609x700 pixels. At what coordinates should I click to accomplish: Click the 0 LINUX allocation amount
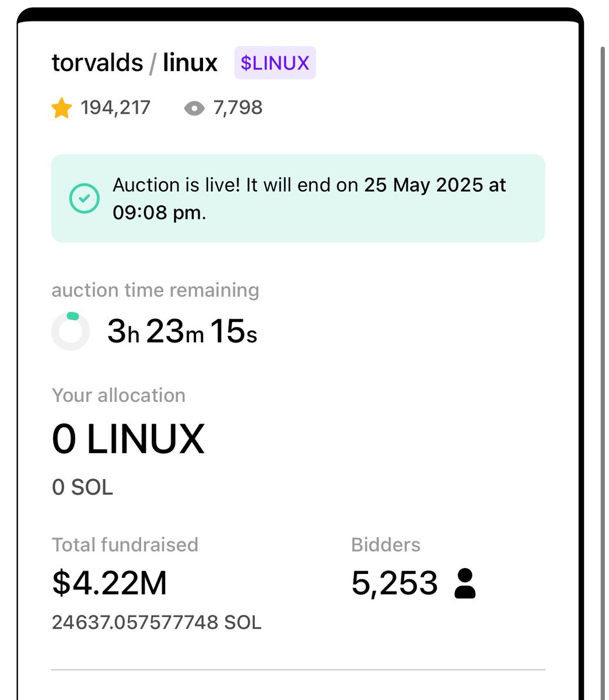coord(128,439)
